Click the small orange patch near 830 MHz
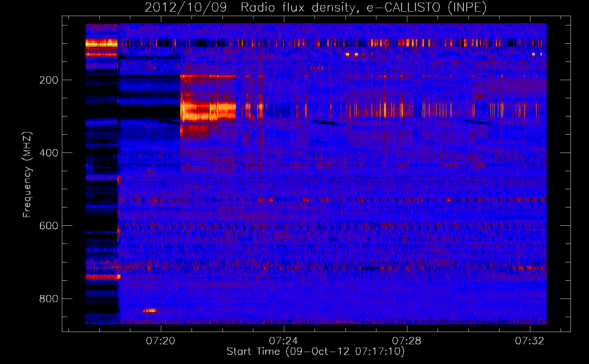This screenshot has height=364, width=589. pyautogui.click(x=150, y=310)
